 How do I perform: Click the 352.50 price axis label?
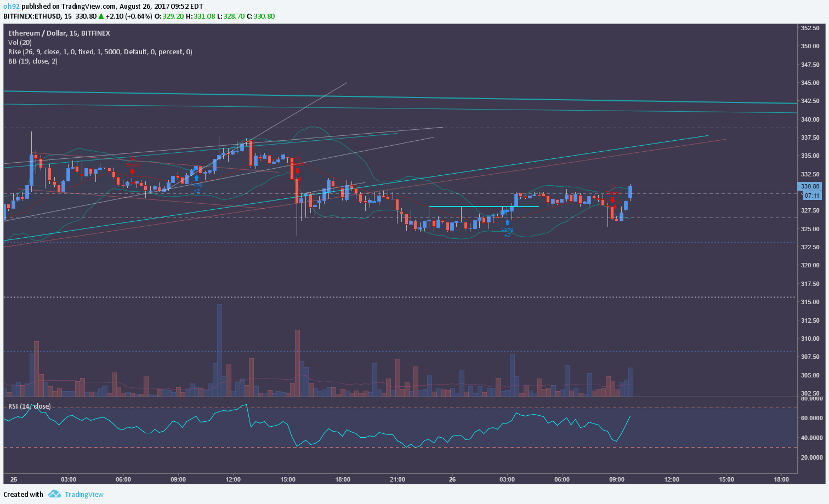tap(810, 28)
